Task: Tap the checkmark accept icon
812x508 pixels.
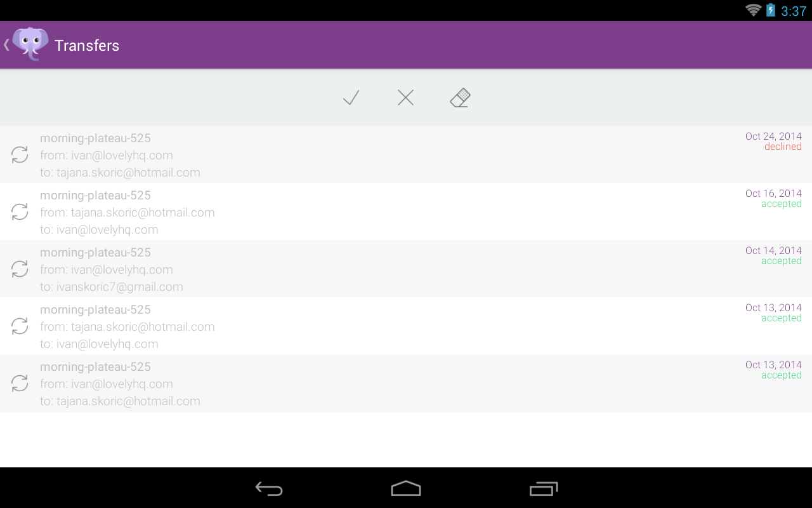Action: 351,98
